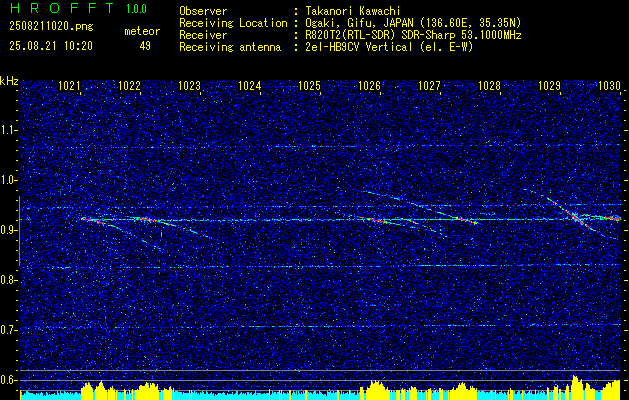The image size is (629, 400).
Task: Click the red meteor echo just after 1021
Action: 94,220
